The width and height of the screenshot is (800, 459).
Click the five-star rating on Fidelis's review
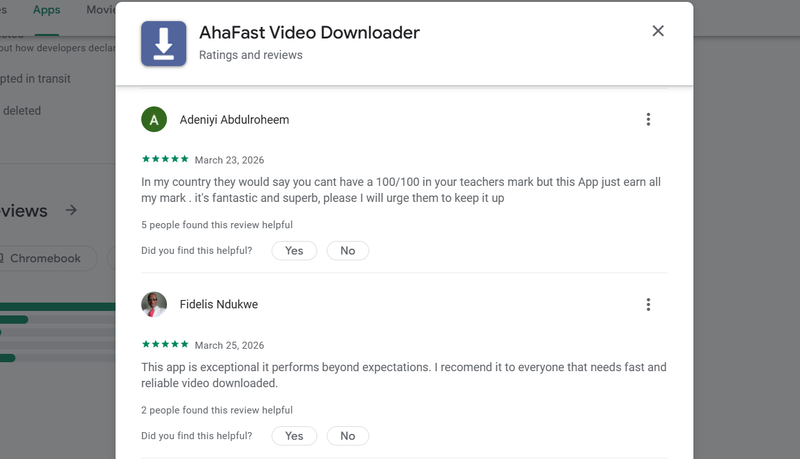165,344
